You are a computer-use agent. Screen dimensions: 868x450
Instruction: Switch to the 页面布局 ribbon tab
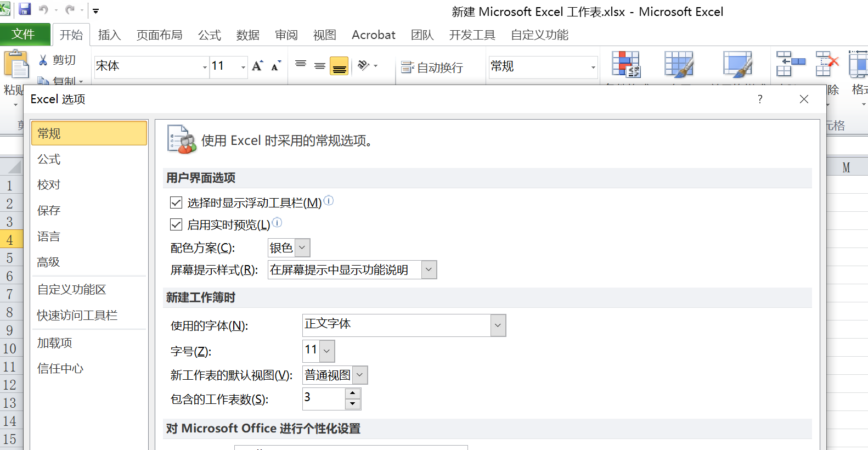pyautogui.click(x=159, y=35)
